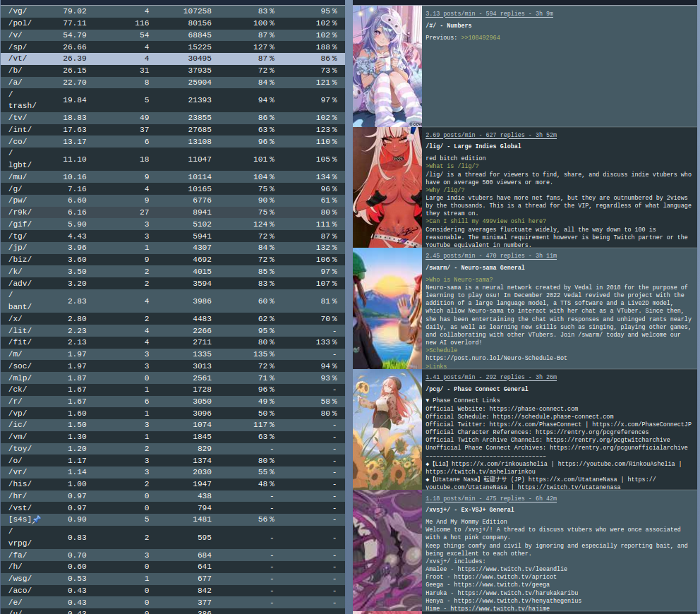Select the /soc/ board row
This screenshot has width=700, height=614.
click(173, 366)
